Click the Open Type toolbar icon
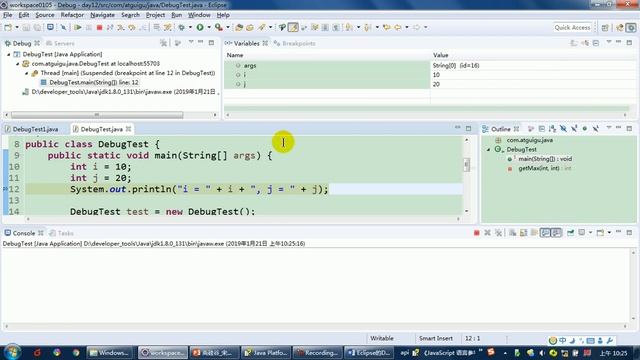The width and height of the screenshot is (640, 360). tap(239, 27)
